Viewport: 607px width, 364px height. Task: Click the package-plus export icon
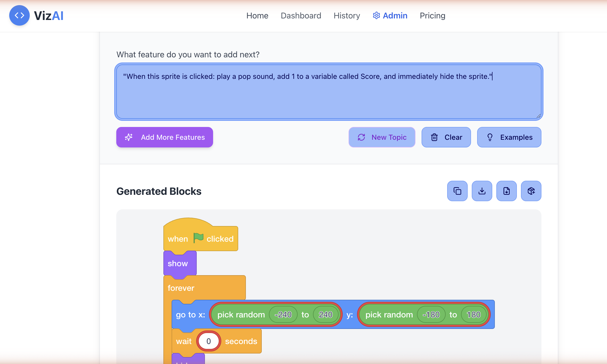click(x=531, y=191)
